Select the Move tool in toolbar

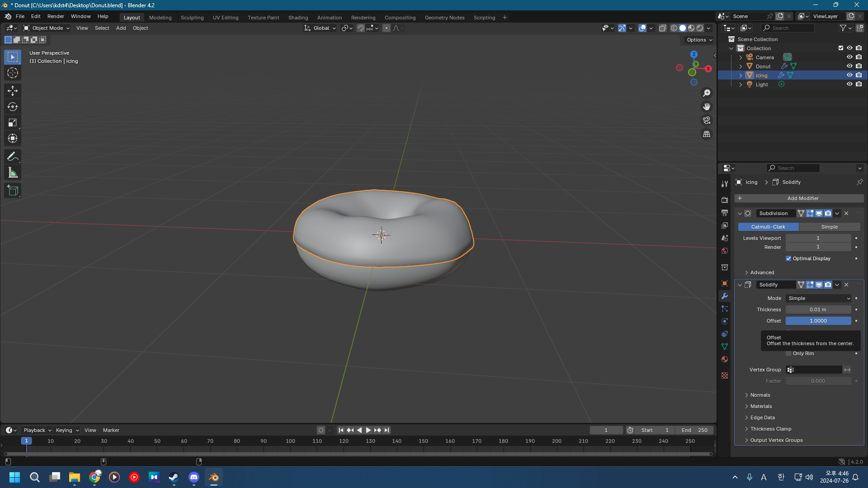pyautogui.click(x=13, y=91)
